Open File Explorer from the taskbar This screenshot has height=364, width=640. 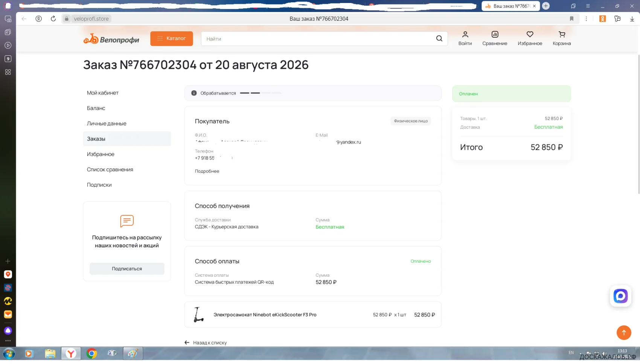[50, 354]
